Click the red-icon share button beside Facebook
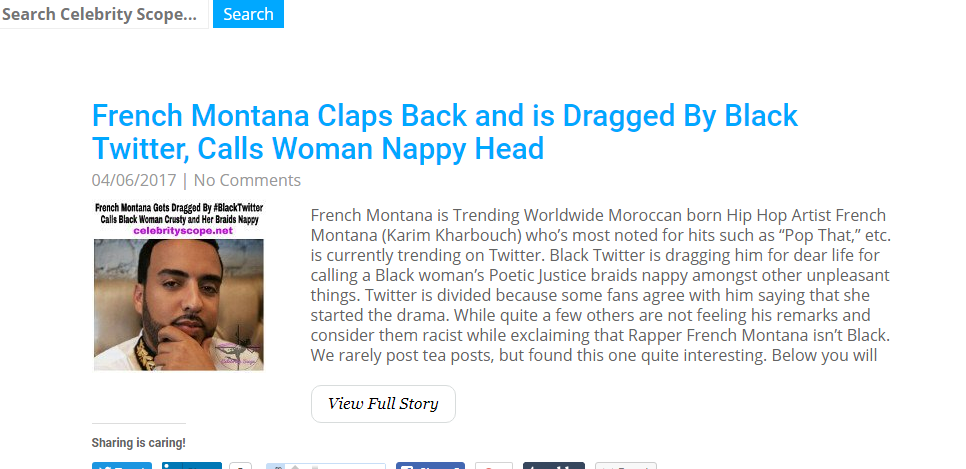The image size is (966, 469). (x=493, y=465)
